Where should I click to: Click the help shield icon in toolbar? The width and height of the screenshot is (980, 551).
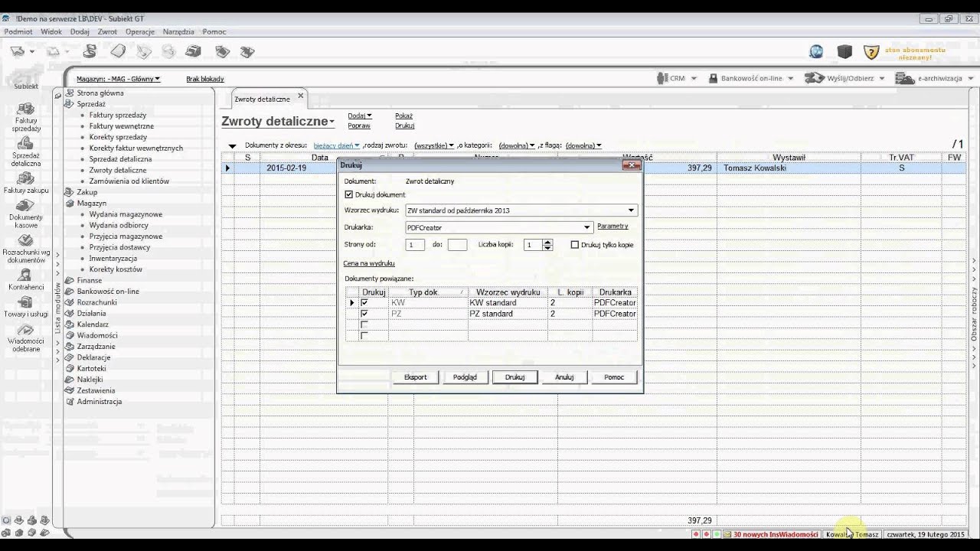point(871,52)
